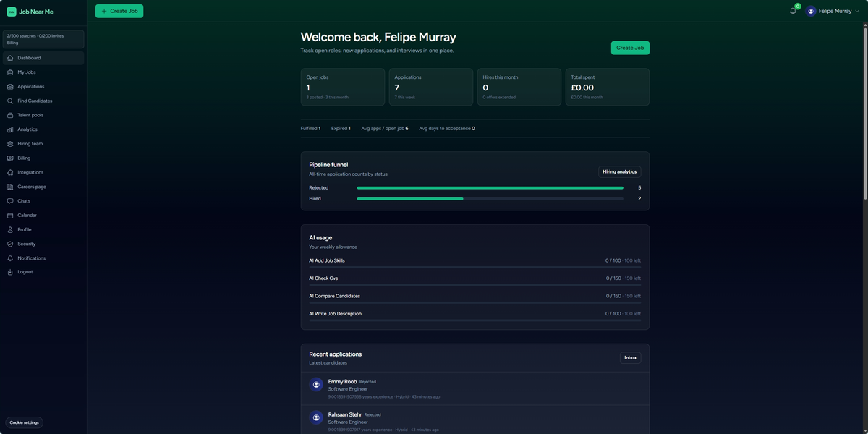This screenshot has height=434, width=868.
Task: Click Logout in the sidebar
Action: coord(43,272)
